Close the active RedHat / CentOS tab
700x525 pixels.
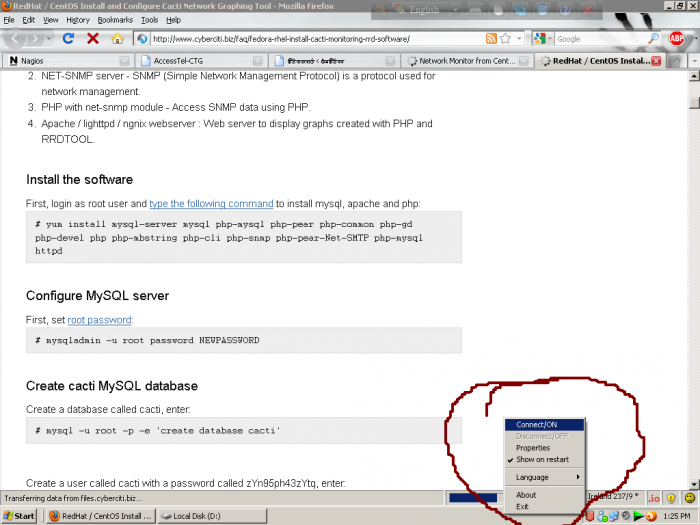click(x=656, y=61)
